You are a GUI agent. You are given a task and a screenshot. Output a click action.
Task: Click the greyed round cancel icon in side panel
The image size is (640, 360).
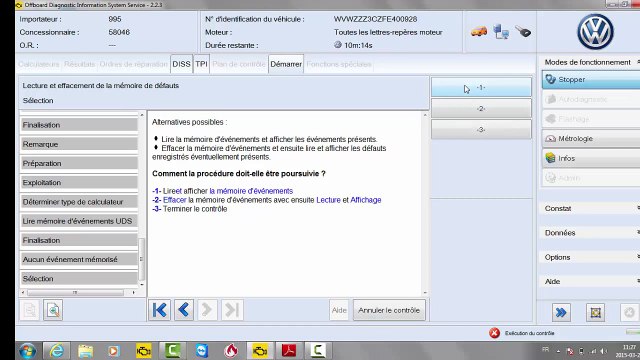[x=629, y=313]
